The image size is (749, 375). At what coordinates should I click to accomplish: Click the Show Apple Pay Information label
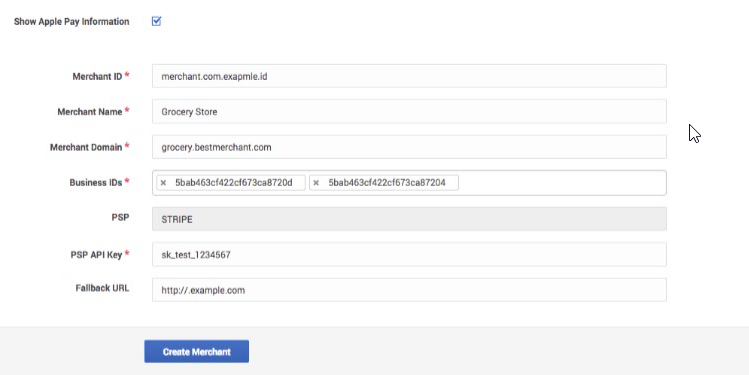[72, 21]
